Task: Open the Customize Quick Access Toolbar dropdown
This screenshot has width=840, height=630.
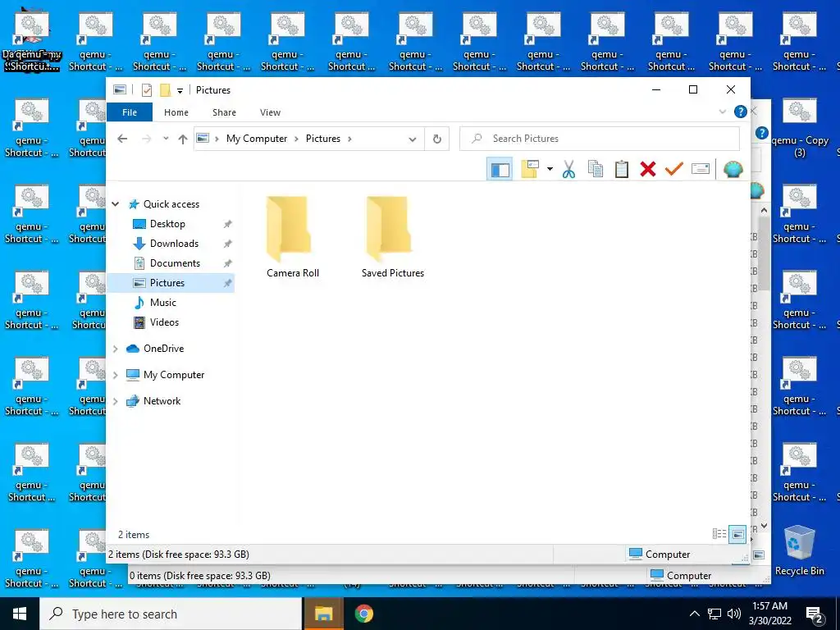Action: [180, 90]
